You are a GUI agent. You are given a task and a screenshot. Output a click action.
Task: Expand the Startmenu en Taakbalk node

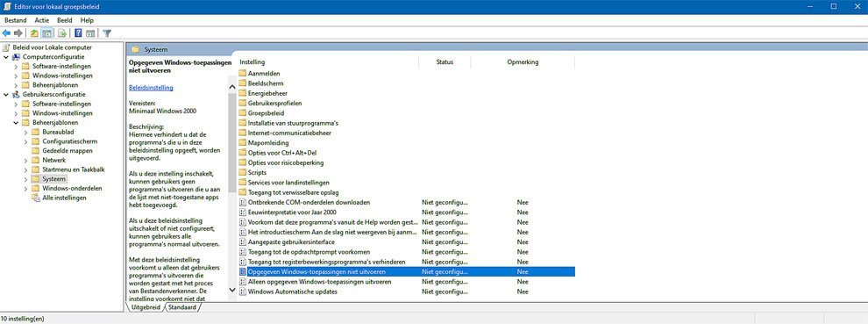pos(26,169)
